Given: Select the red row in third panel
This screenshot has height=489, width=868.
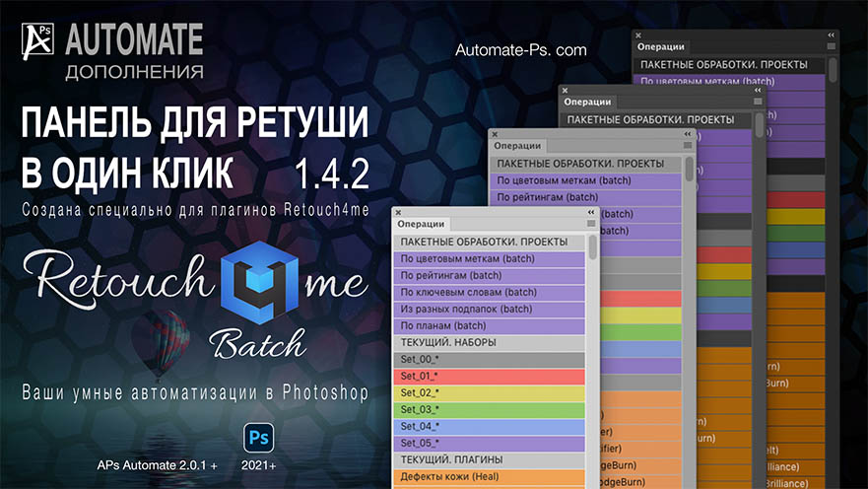Looking at the screenshot, I should [724, 254].
